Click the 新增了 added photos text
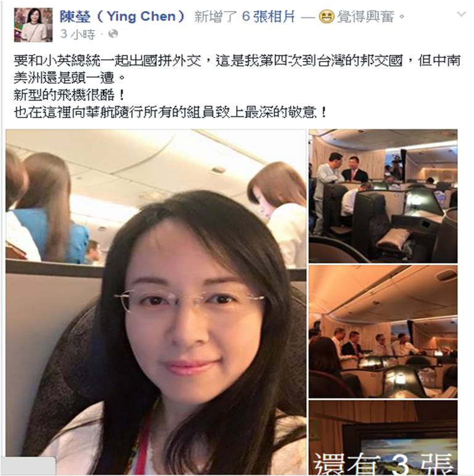Viewport: 474px width, 476px height. (216, 17)
